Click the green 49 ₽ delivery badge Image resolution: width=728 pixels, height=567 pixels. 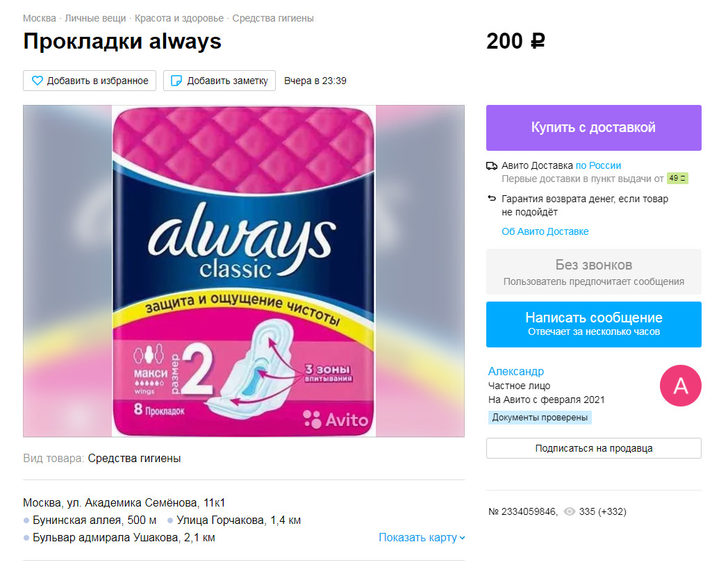tap(677, 179)
